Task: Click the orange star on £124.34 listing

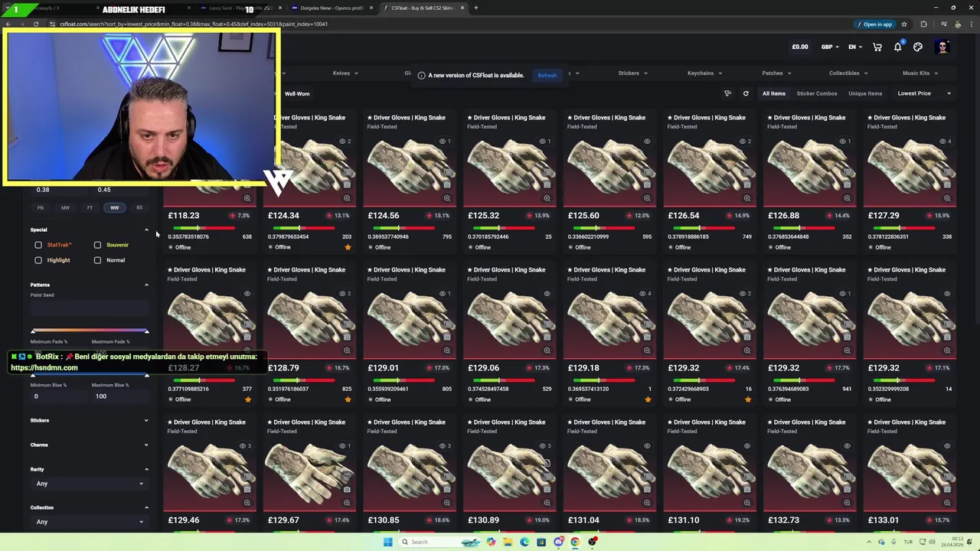Action: pyautogui.click(x=348, y=247)
